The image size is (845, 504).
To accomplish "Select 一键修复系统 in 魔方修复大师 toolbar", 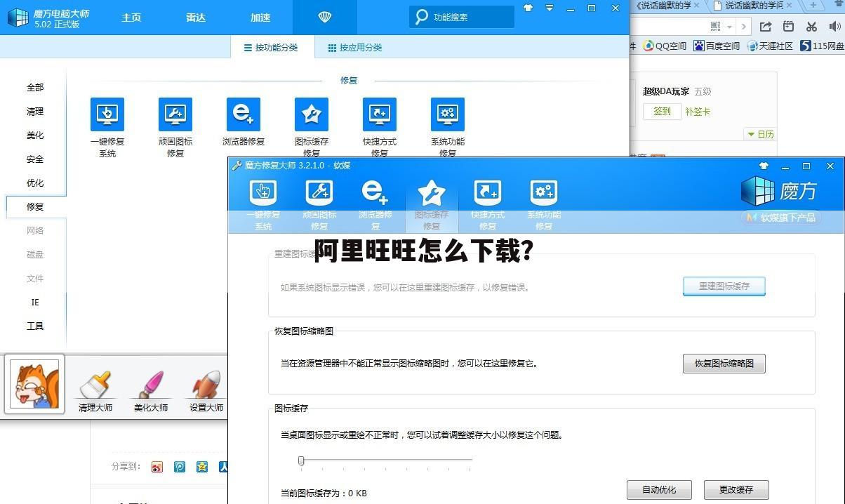I will click(x=263, y=204).
